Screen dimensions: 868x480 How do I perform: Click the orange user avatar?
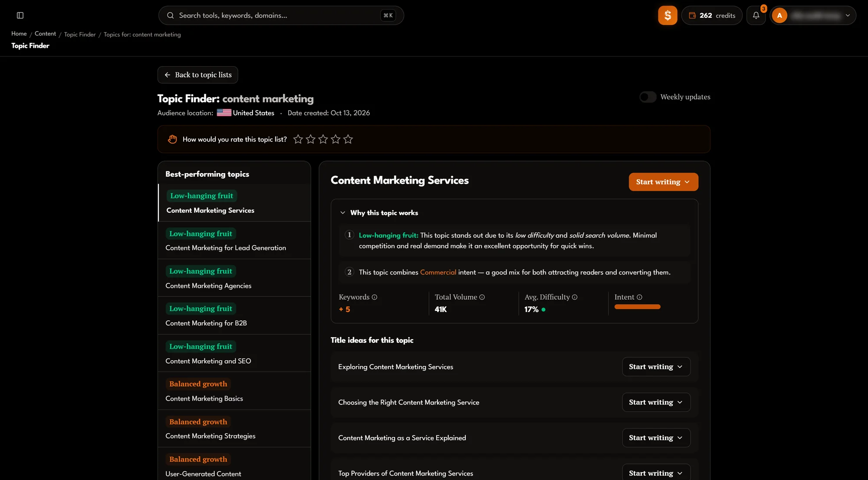point(779,15)
